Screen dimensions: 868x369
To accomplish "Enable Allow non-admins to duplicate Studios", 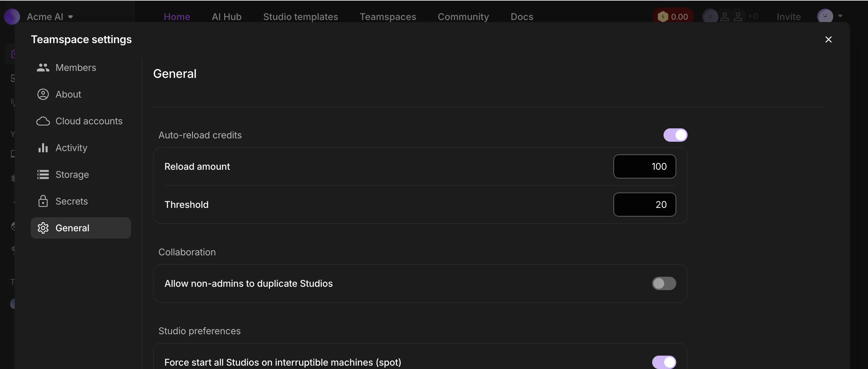I will pos(664,283).
